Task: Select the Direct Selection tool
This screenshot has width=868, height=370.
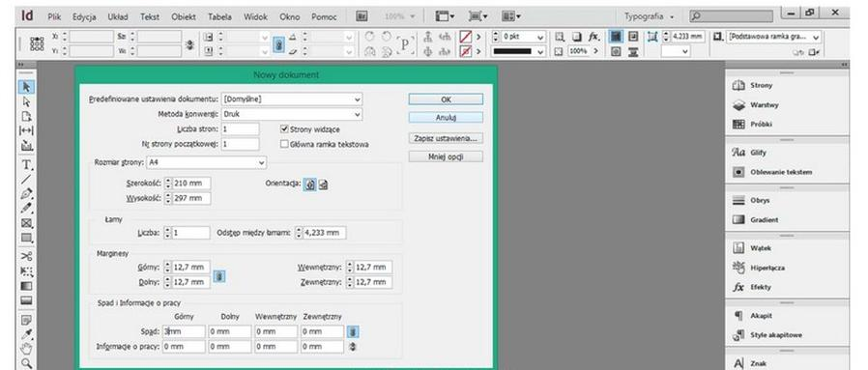Action: tap(26, 101)
